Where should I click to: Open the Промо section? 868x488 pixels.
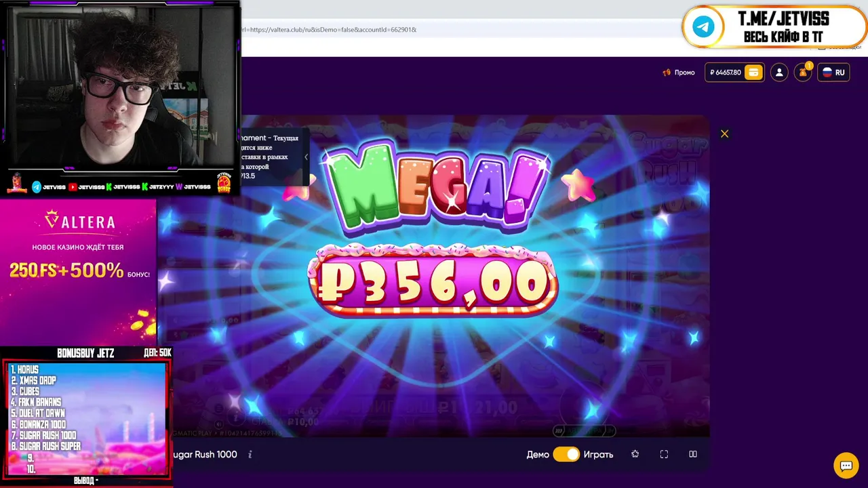679,73
